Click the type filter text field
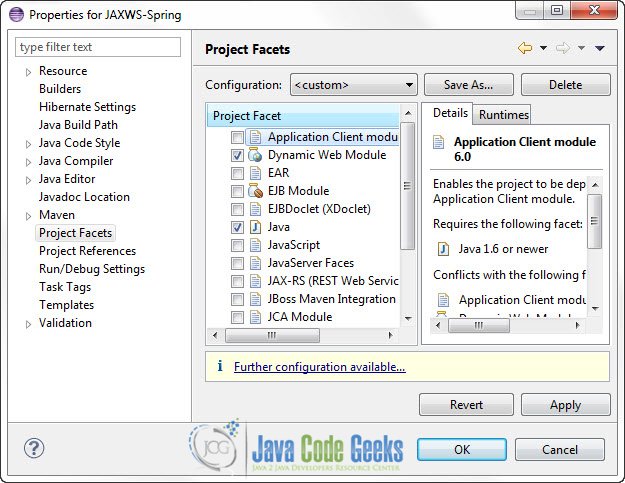Image resolution: width=625 pixels, height=483 pixels. click(x=98, y=47)
